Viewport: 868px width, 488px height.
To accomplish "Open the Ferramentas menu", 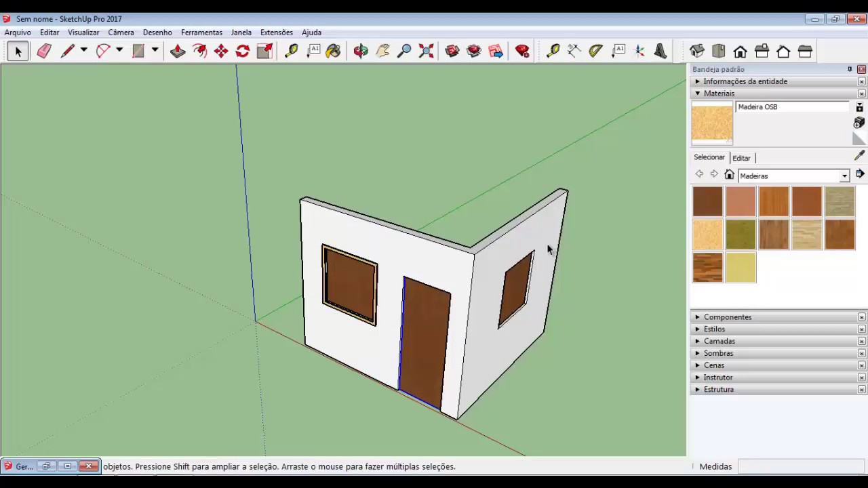I will (201, 32).
